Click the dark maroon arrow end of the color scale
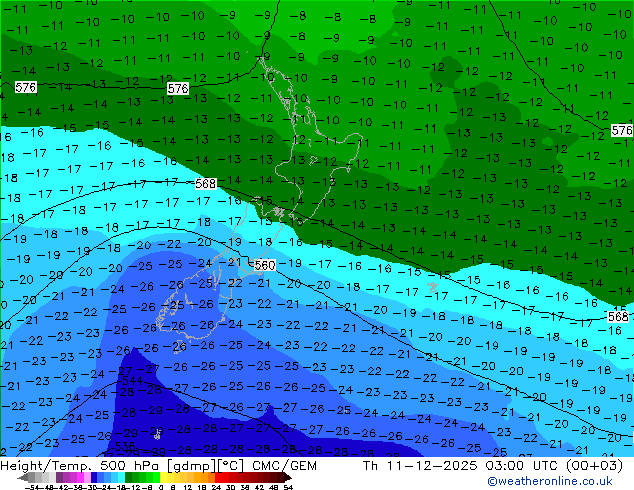634x490 pixels. [x=287, y=478]
